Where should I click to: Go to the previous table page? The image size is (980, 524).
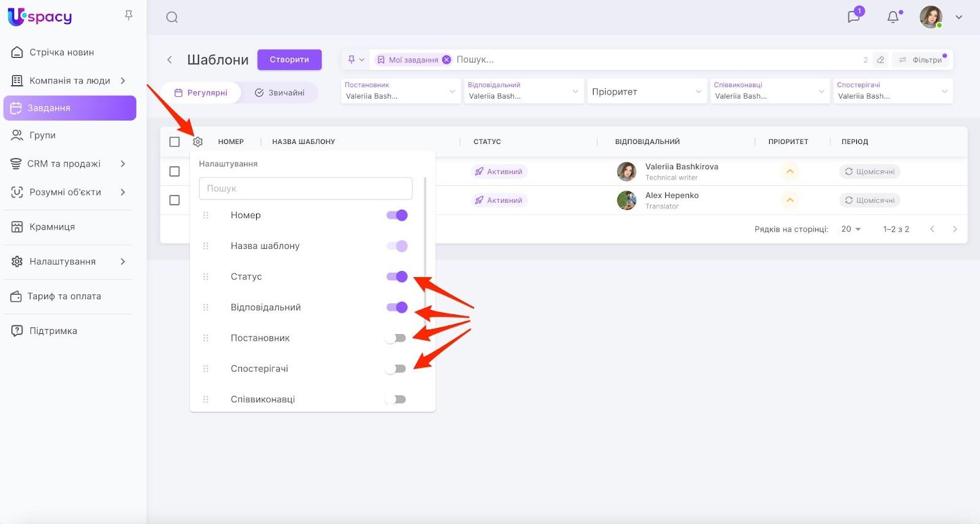(x=932, y=229)
